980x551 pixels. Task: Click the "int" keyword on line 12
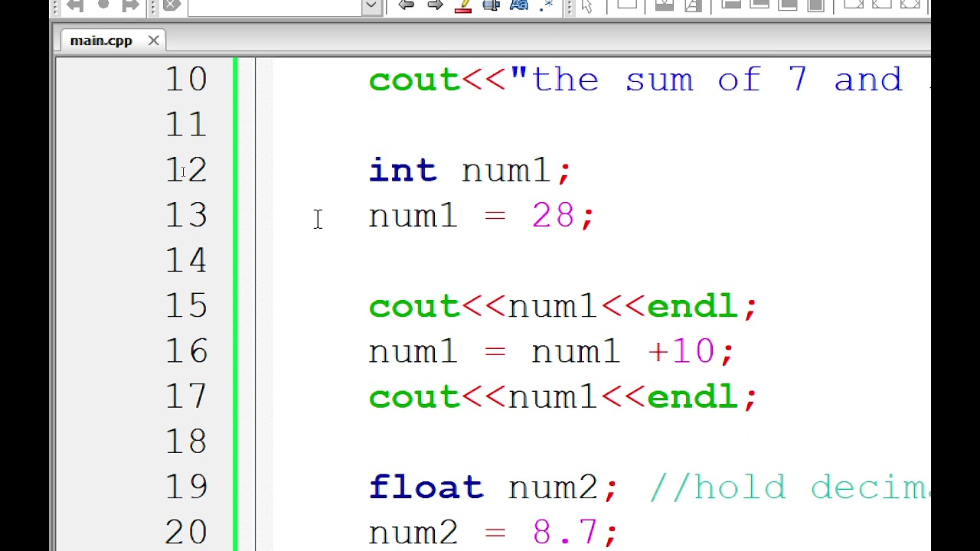click(403, 170)
